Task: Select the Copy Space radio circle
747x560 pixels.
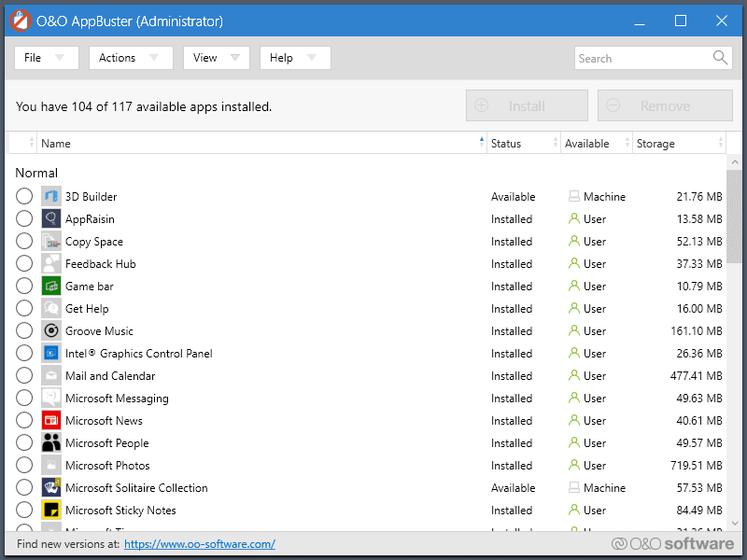Action: tap(24, 241)
